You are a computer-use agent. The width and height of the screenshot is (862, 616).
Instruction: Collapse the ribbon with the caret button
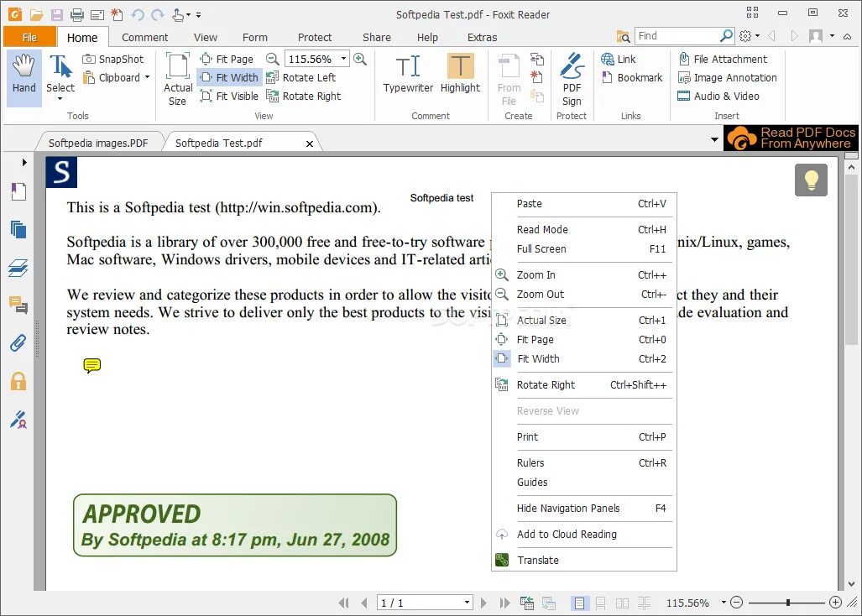(x=848, y=36)
